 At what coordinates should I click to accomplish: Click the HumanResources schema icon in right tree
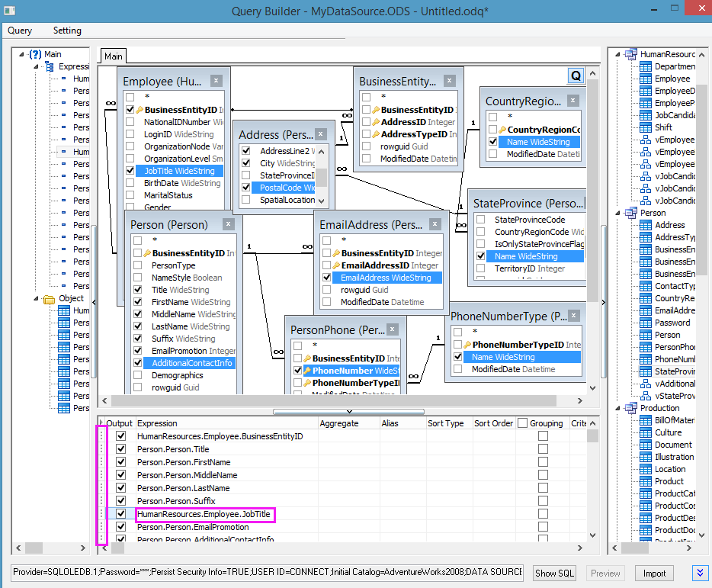pos(630,54)
